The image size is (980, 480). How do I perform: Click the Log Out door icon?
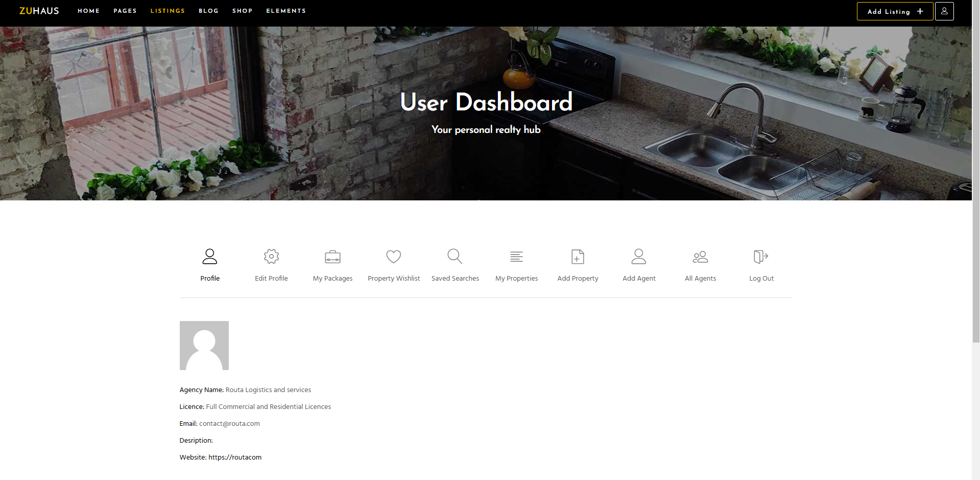(761, 256)
